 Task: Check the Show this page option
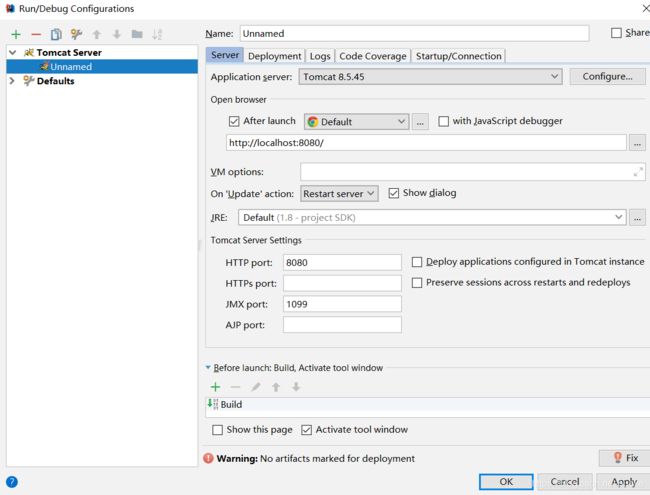click(218, 430)
